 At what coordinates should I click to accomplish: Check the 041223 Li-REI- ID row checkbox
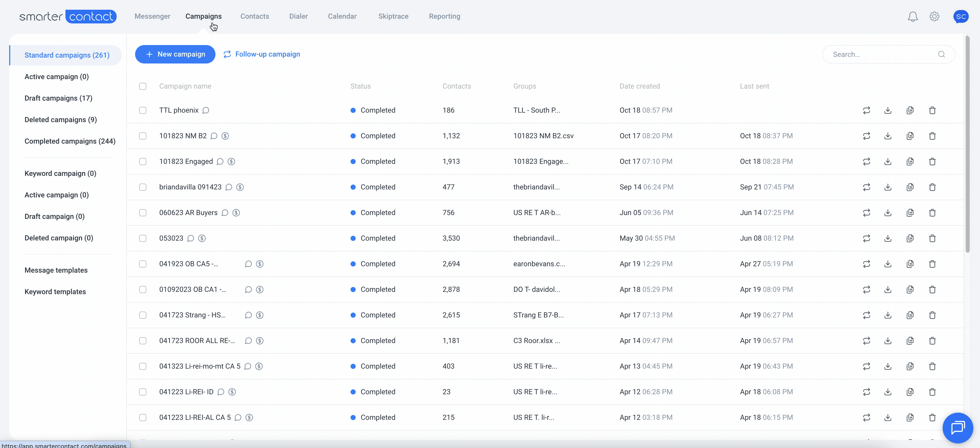coord(143,392)
